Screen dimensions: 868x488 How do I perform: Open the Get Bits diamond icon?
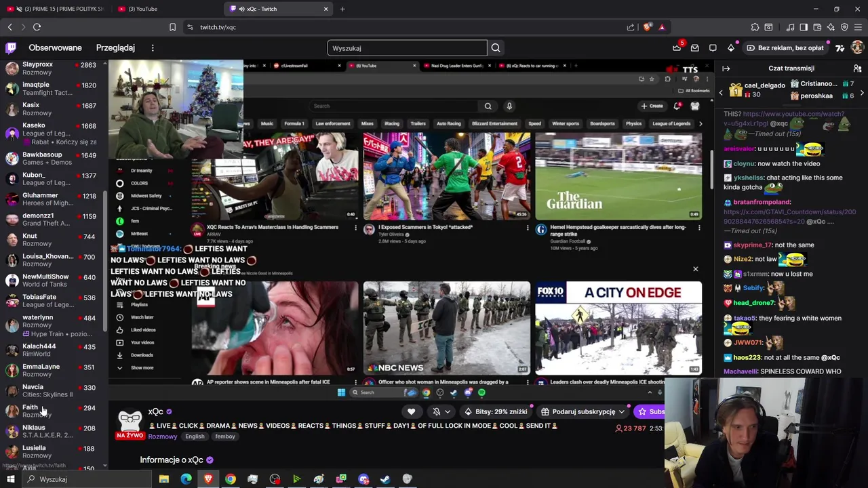pyautogui.click(x=731, y=47)
